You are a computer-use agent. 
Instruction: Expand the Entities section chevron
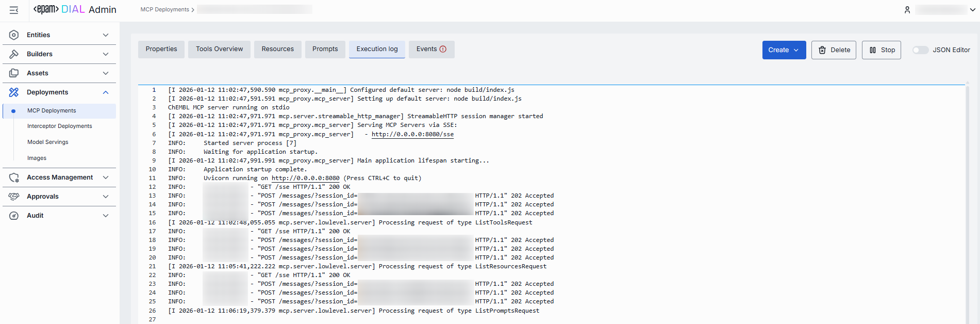click(106, 35)
